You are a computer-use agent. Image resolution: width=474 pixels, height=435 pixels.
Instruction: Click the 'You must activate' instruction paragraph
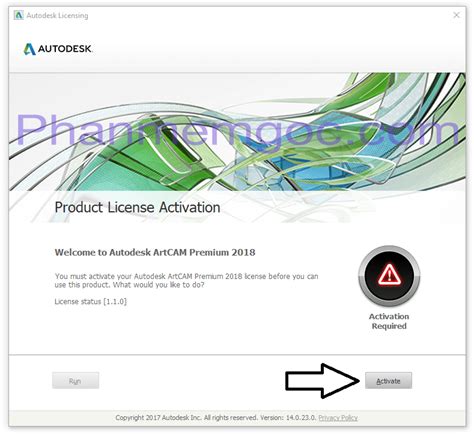[x=186, y=281]
